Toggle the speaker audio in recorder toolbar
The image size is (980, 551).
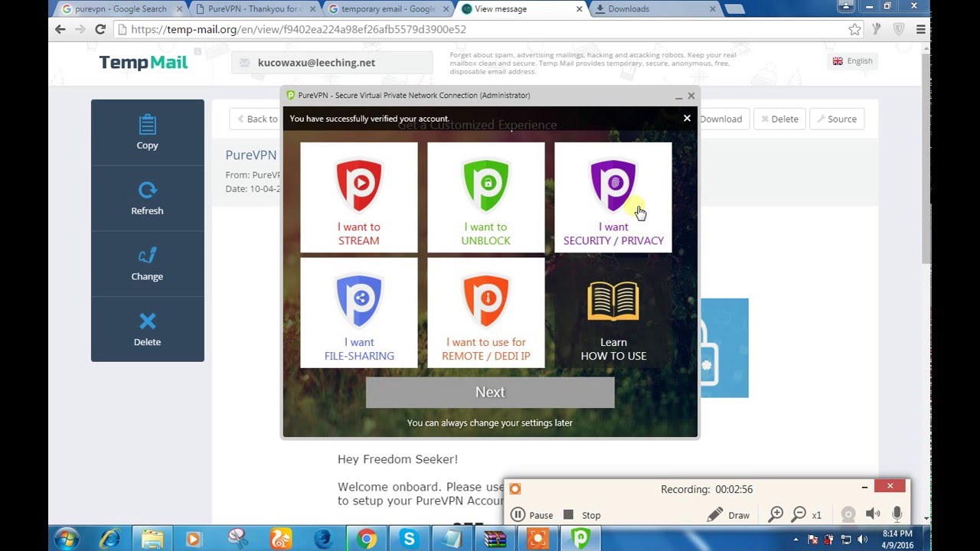click(x=872, y=514)
